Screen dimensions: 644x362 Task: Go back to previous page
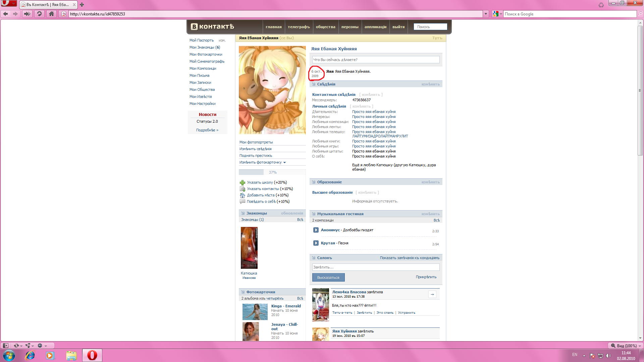[x=6, y=14]
